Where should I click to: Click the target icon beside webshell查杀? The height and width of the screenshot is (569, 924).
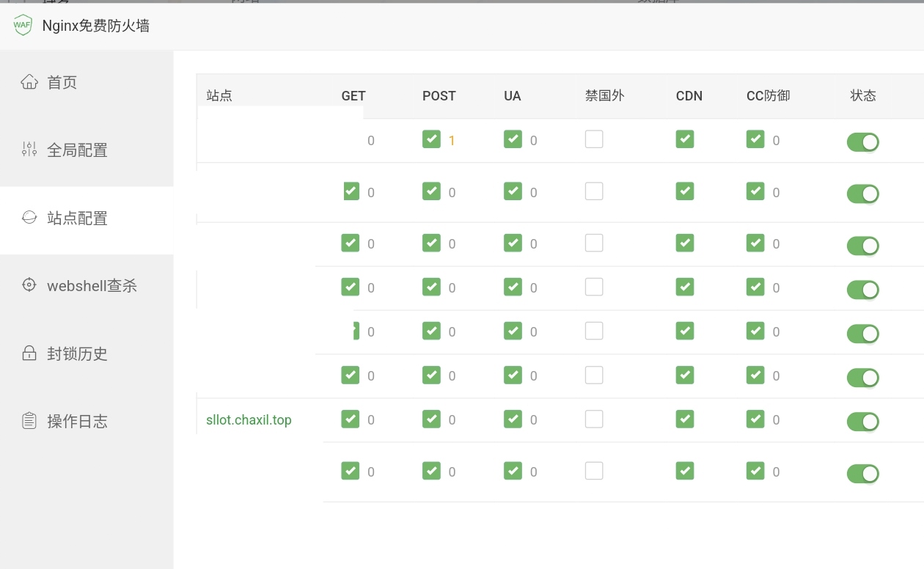click(x=29, y=285)
